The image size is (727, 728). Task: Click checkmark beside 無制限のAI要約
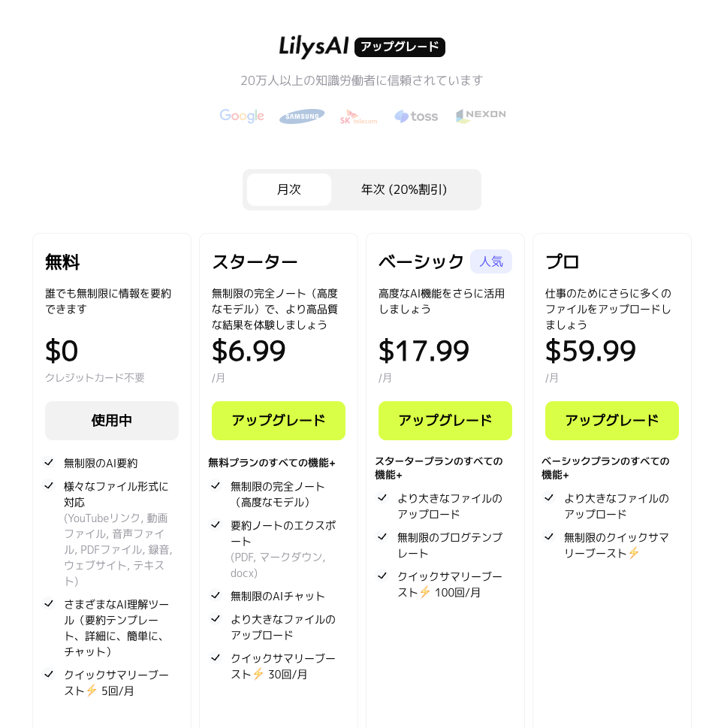click(x=49, y=463)
